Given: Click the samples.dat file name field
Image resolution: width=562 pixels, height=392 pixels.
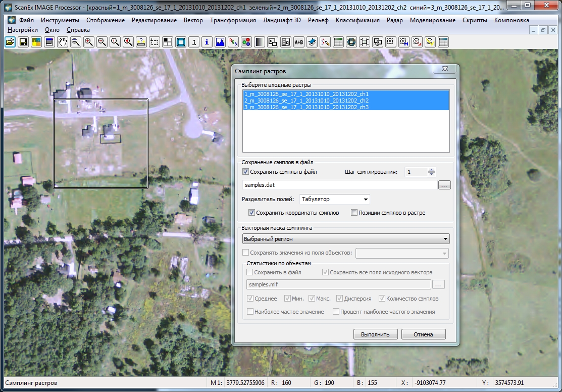Looking at the screenshot, I should pos(339,185).
